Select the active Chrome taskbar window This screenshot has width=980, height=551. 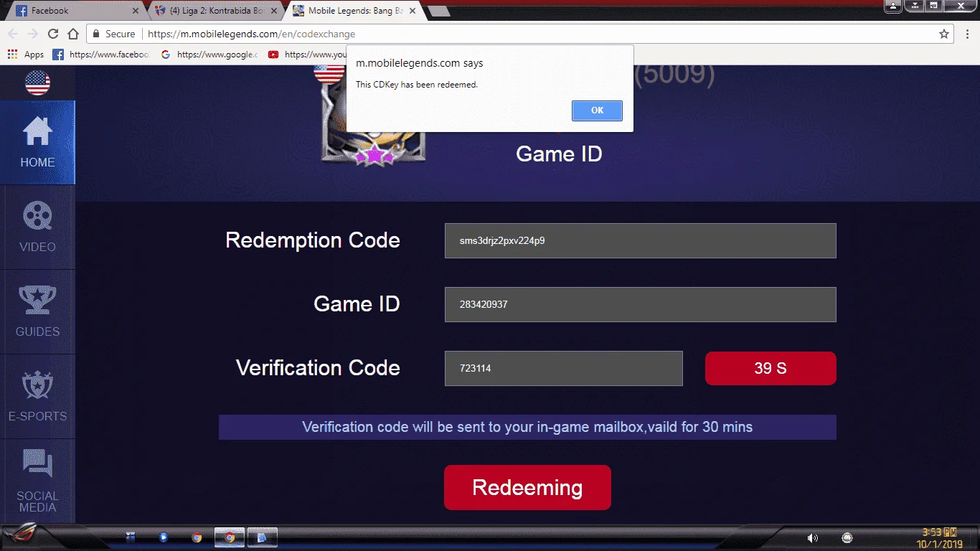pos(230,537)
